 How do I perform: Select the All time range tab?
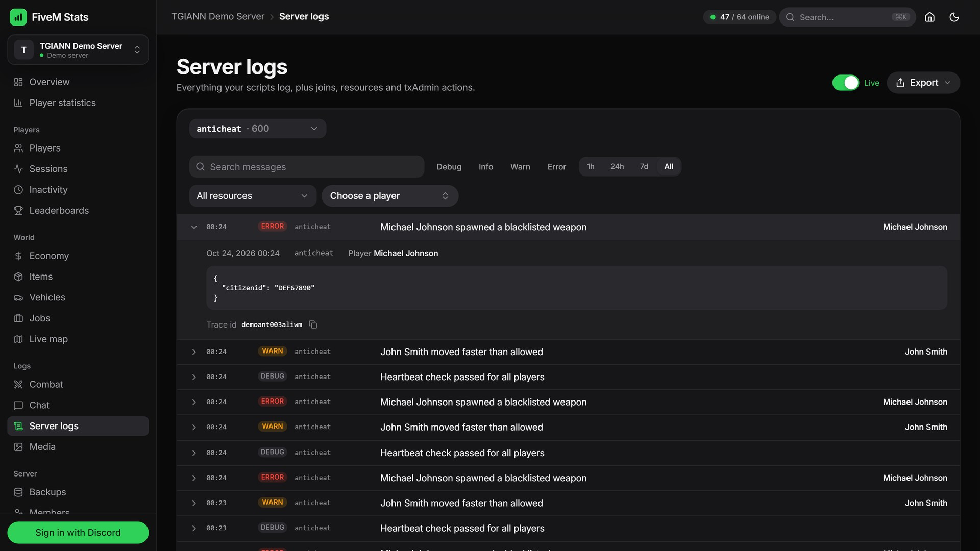[x=669, y=166]
